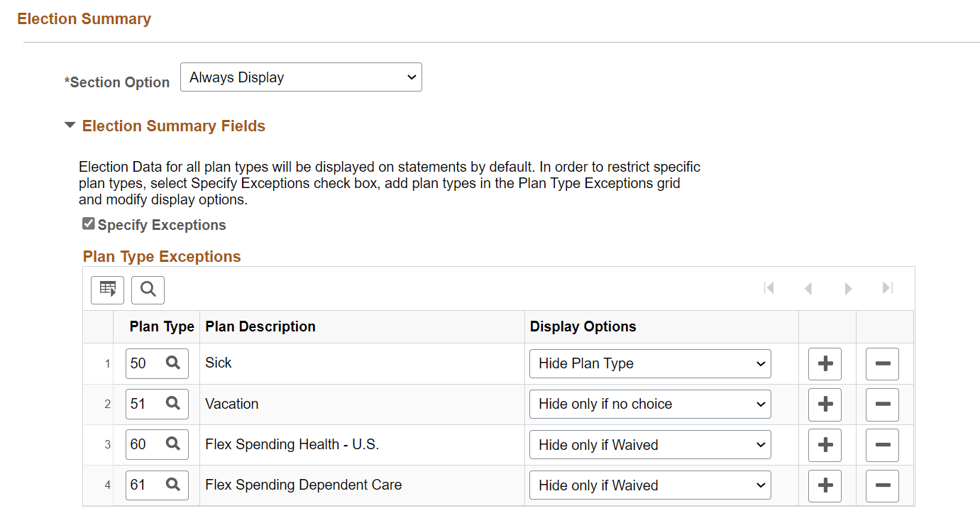980x528 pixels.
Task: Click the Plan Type 61 input field
Action: (143, 485)
